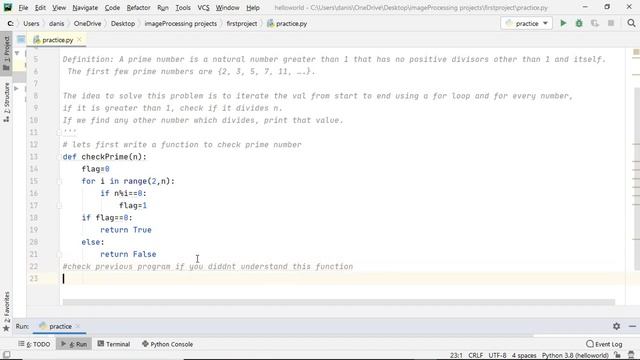Open the File menu
This screenshot has width=640, height=360.
pyautogui.click(x=23, y=7)
